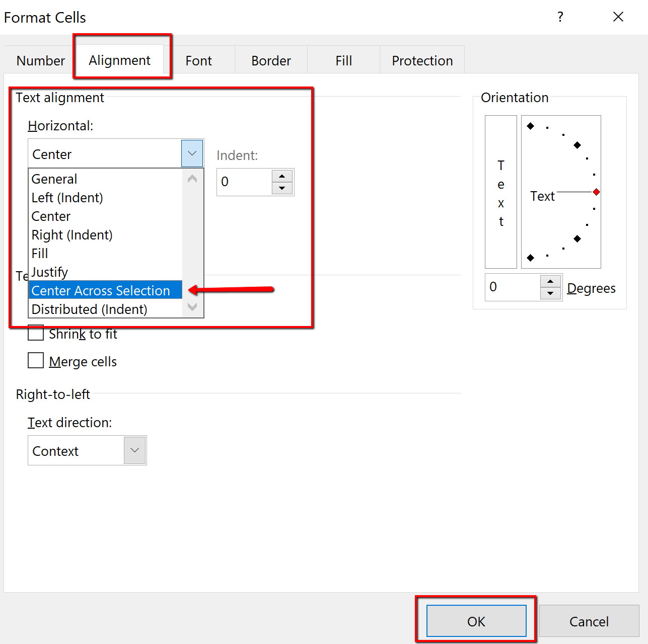This screenshot has height=644, width=648.
Task: Click list scroll up arrow
Action: coord(192,179)
